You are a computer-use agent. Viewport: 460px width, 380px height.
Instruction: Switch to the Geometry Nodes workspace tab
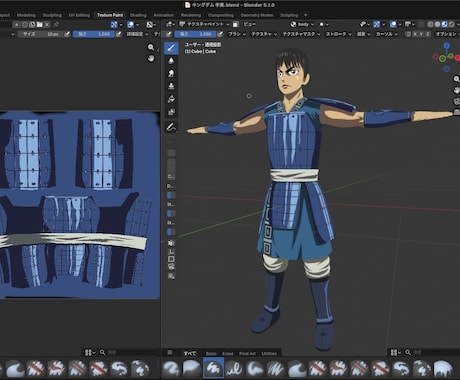coord(257,15)
